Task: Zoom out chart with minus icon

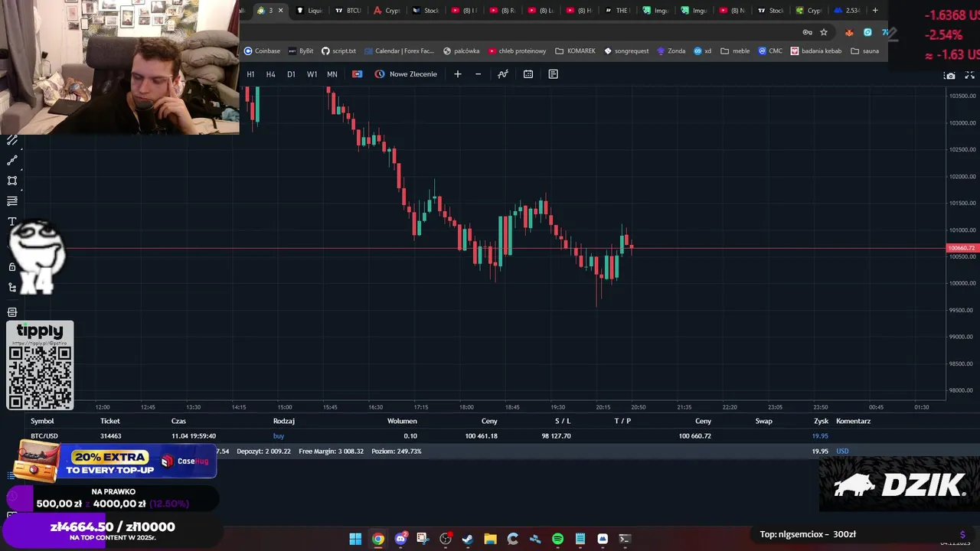Action: coord(479,74)
